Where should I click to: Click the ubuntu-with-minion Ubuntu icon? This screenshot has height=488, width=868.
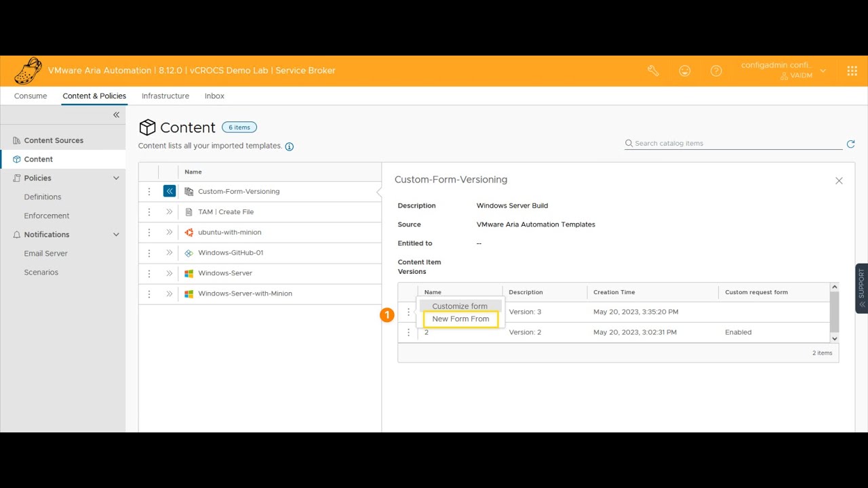[189, 232]
